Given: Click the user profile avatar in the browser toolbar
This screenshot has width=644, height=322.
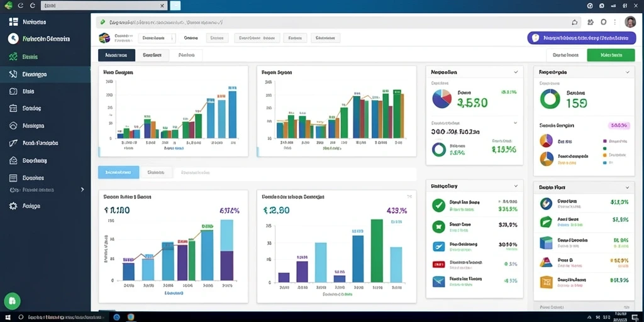Looking at the screenshot, I should [x=630, y=22].
